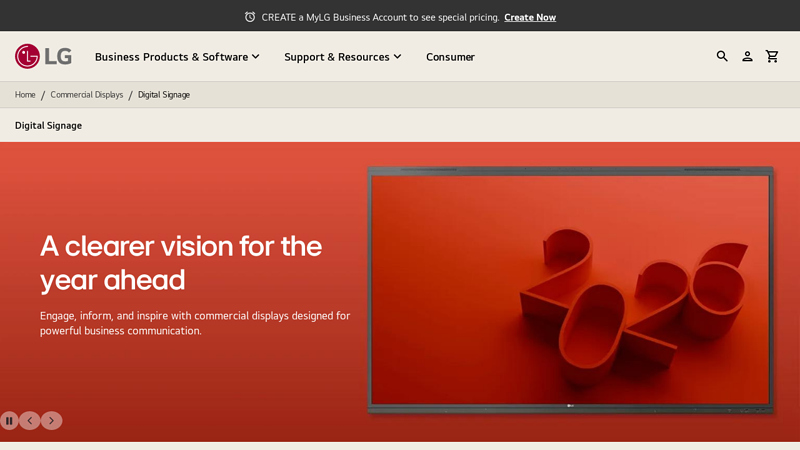
Task: Expand Business Products & Software chevron
Action: coord(256,57)
